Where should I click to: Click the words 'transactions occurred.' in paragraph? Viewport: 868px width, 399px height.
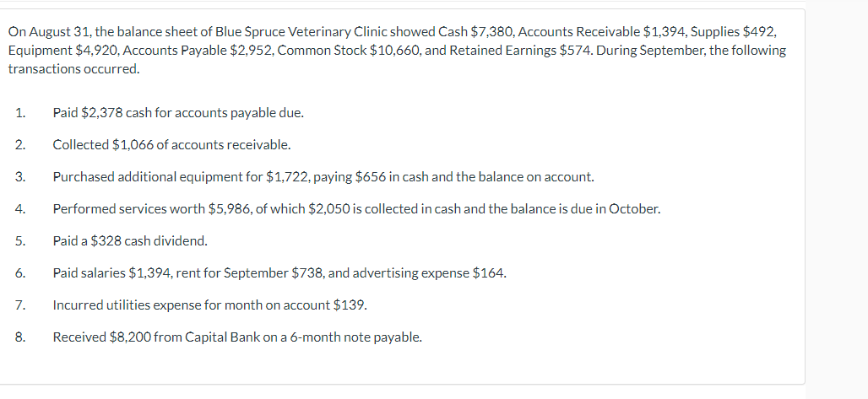coord(74,69)
